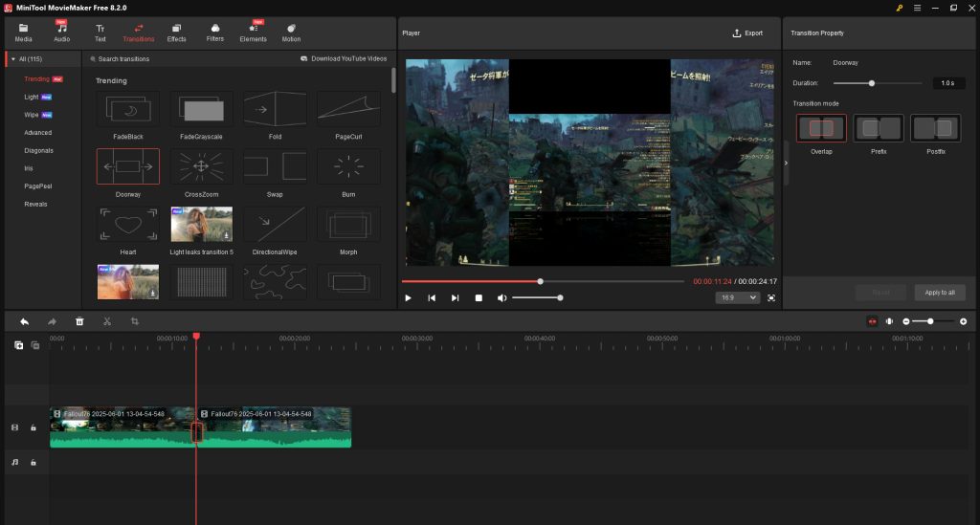Open the Crop tool
The width and height of the screenshot is (980, 525).
pos(134,321)
